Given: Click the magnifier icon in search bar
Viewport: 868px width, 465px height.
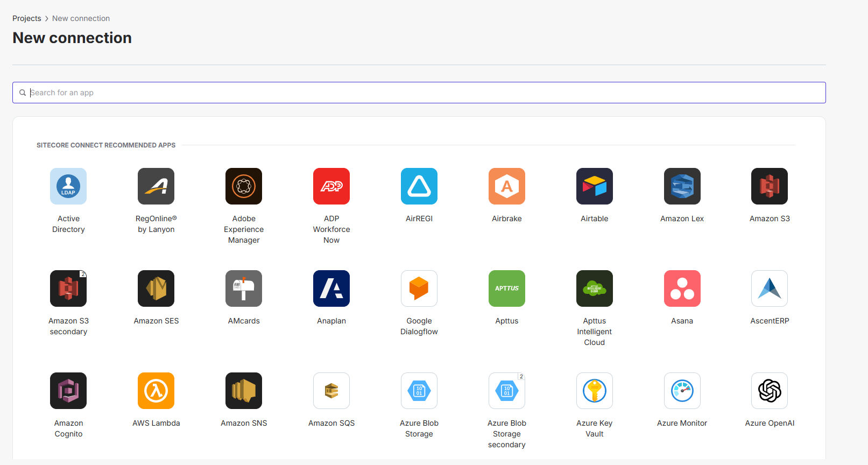Looking at the screenshot, I should click(23, 93).
